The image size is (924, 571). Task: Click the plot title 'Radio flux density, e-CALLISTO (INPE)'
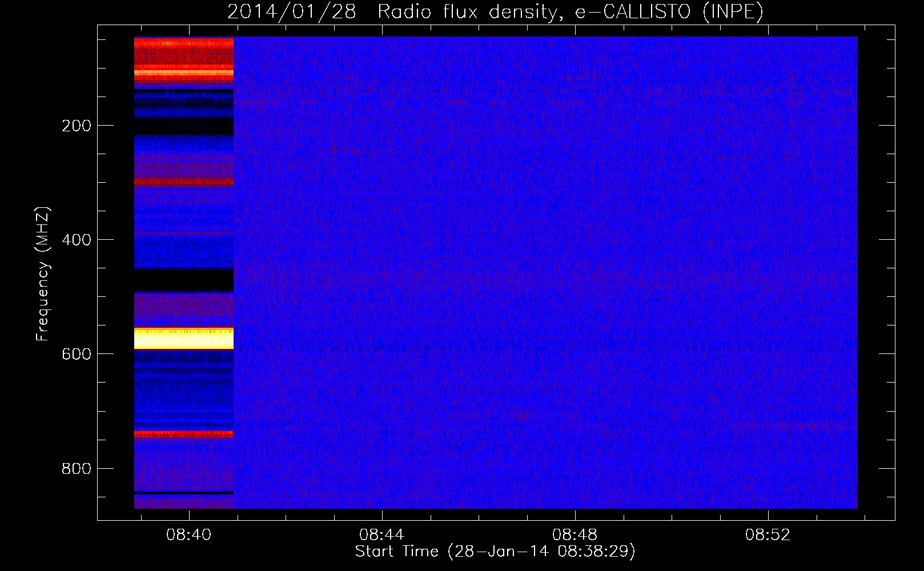click(x=570, y=11)
